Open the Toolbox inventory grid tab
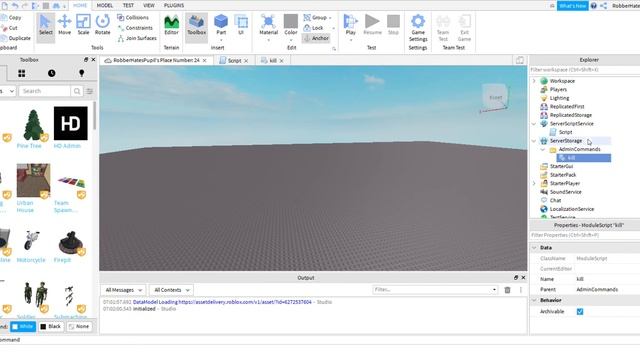The image size is (640, 360). [22, 73]
